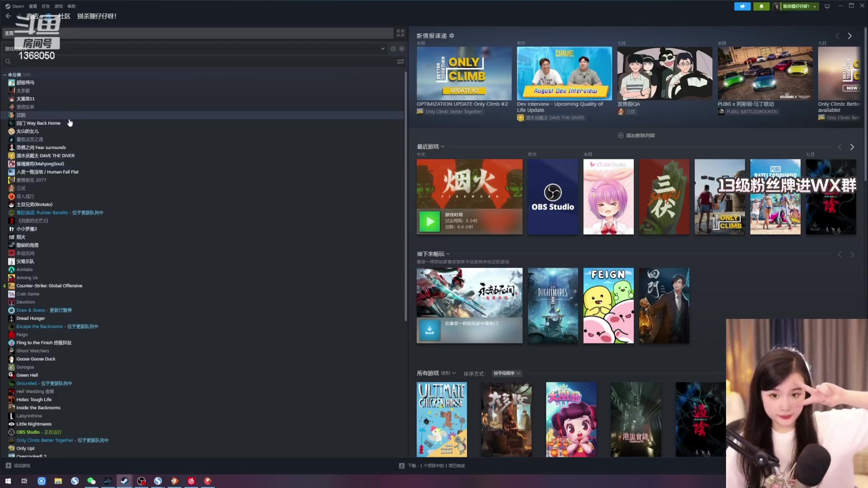Viewport: 868px width, 488px height.
Task: Download 永劫无间 with the blue button
Action: (429, 330)
